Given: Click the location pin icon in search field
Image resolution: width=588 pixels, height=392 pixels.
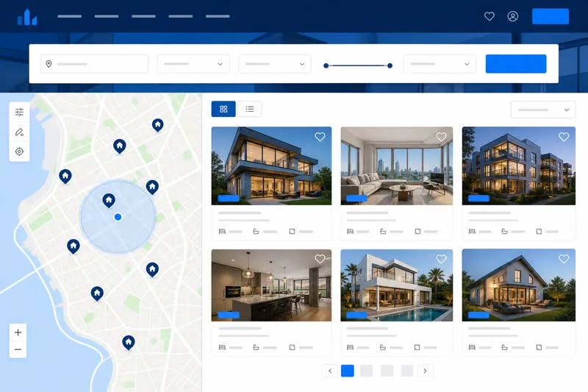Looking at the screenshot, I should coord(49,64).
